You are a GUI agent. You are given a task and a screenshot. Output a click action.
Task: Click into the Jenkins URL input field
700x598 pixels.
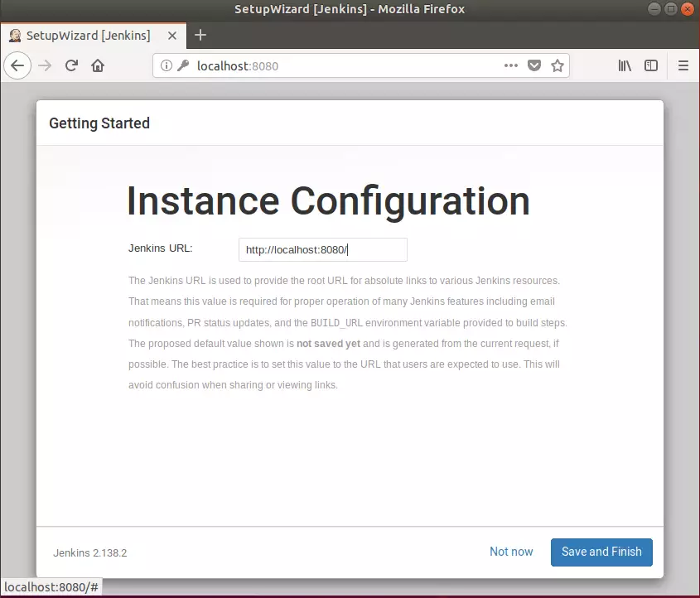tap(323, 249)
